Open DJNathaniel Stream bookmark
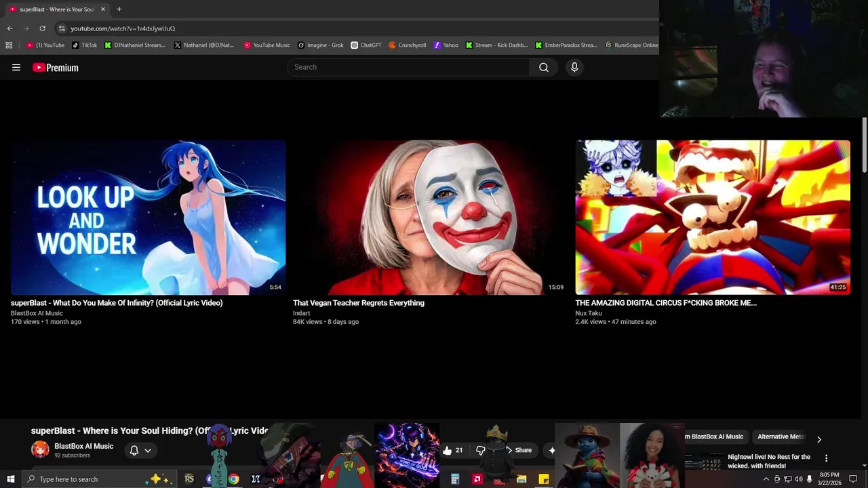 tap(135, 45)
